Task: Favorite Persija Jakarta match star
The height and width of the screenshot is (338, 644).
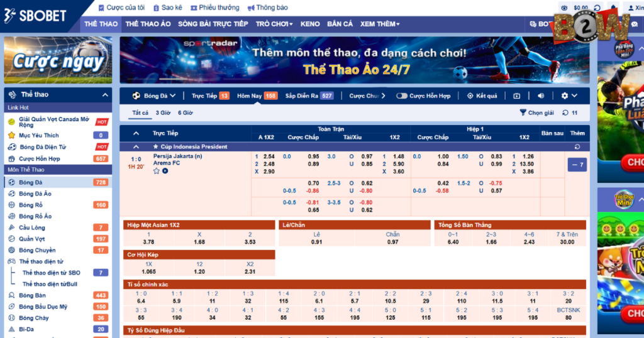Action: click(x=157, y=171)
